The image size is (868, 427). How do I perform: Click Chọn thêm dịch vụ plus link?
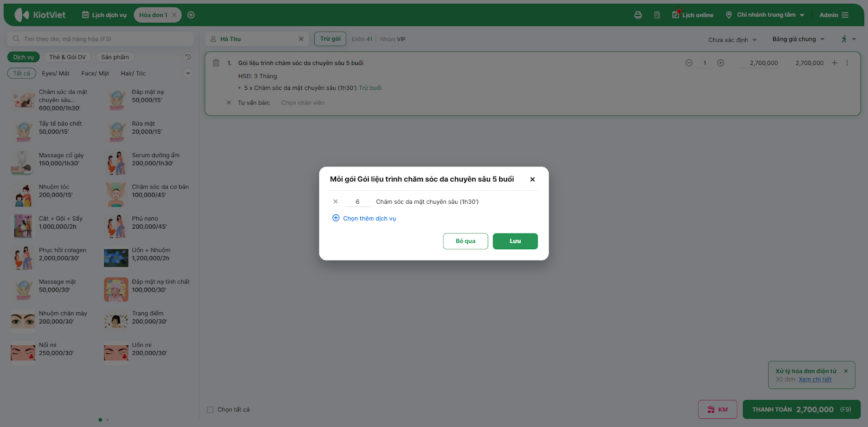[364, 218]
